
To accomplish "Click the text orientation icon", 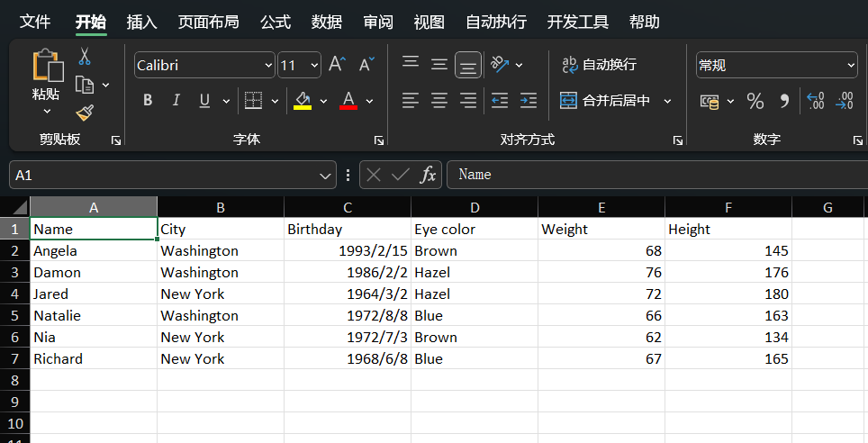I will (500, 65).
